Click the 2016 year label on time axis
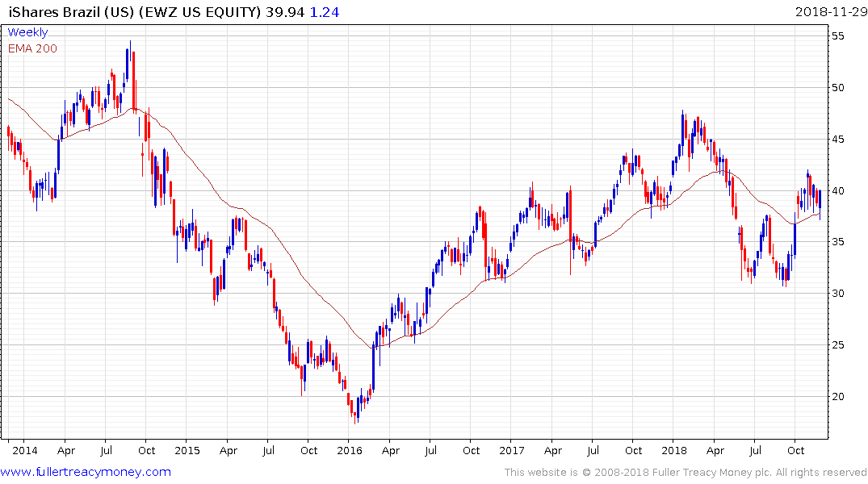 (350, 450)
